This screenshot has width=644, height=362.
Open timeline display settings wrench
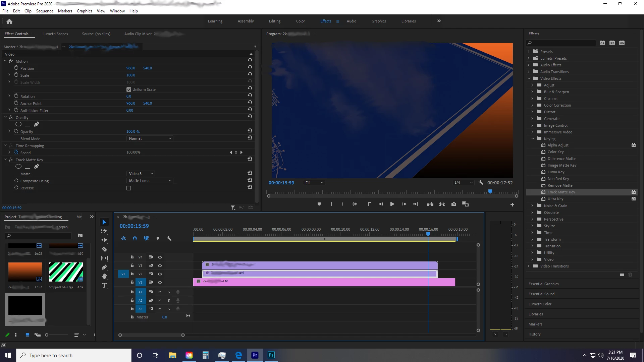(169, 238)
